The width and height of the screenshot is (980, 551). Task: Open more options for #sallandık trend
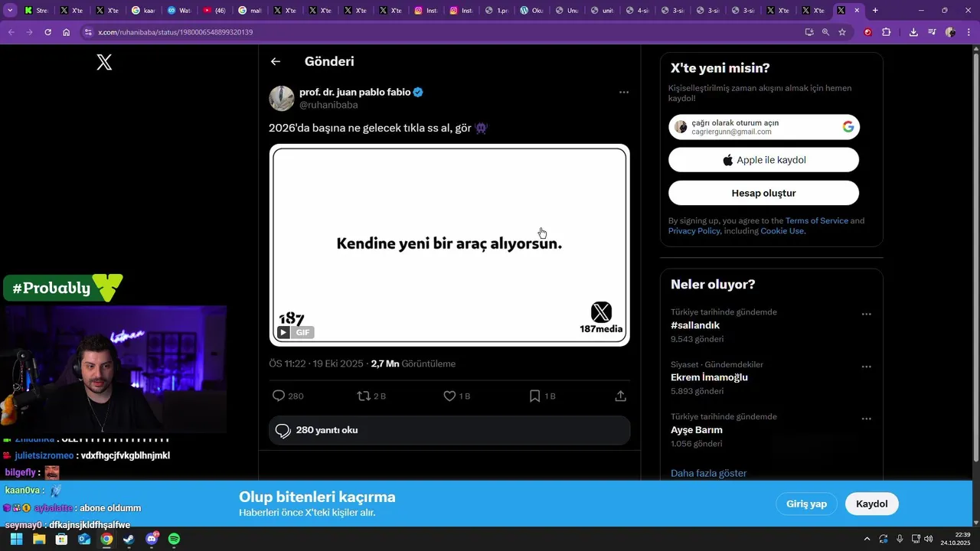(867, 315)
